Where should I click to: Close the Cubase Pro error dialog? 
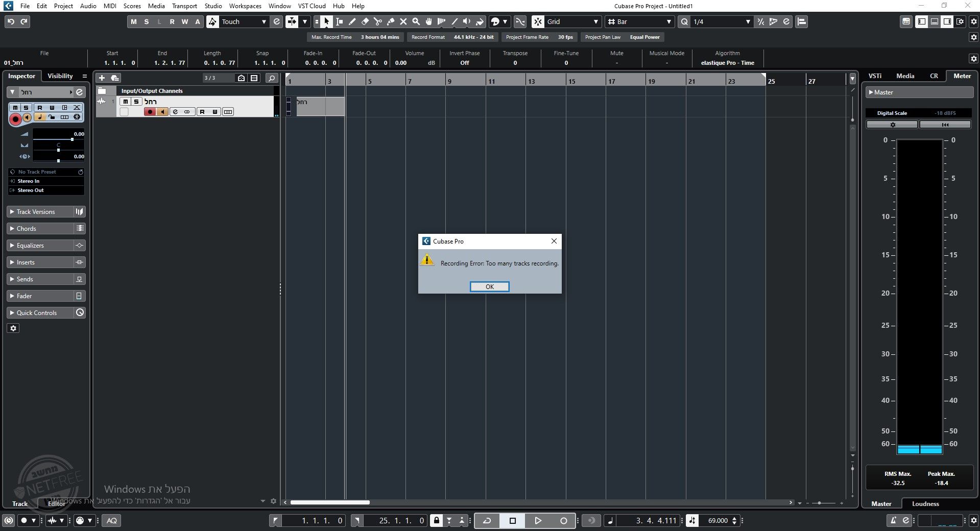pyautogui.click(x=554, y=241)
